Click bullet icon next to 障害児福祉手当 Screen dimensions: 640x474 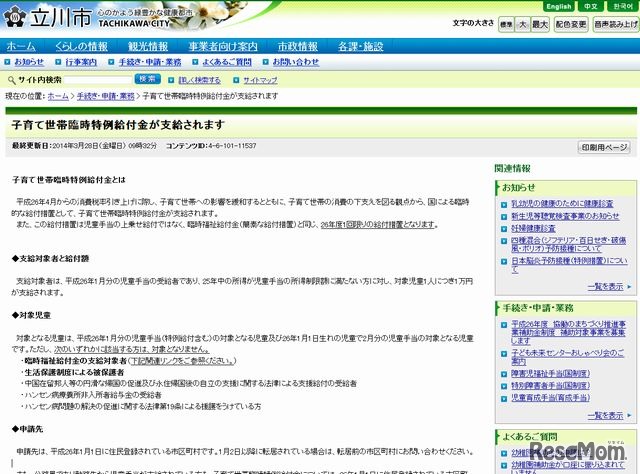(x=504, y=374)
